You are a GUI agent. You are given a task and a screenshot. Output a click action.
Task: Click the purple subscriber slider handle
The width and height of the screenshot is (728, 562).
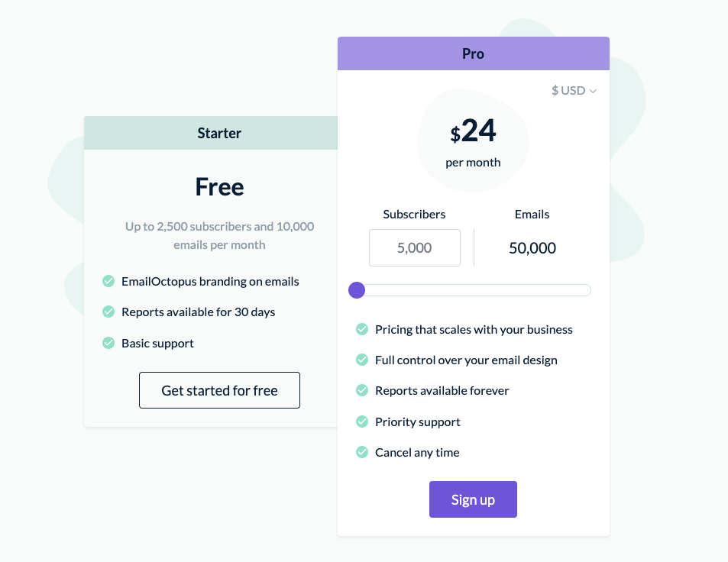(x=356, y=290)
